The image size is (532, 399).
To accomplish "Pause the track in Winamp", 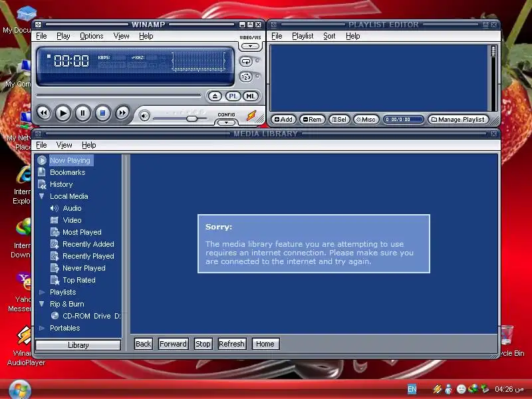I will pos(82,113).
